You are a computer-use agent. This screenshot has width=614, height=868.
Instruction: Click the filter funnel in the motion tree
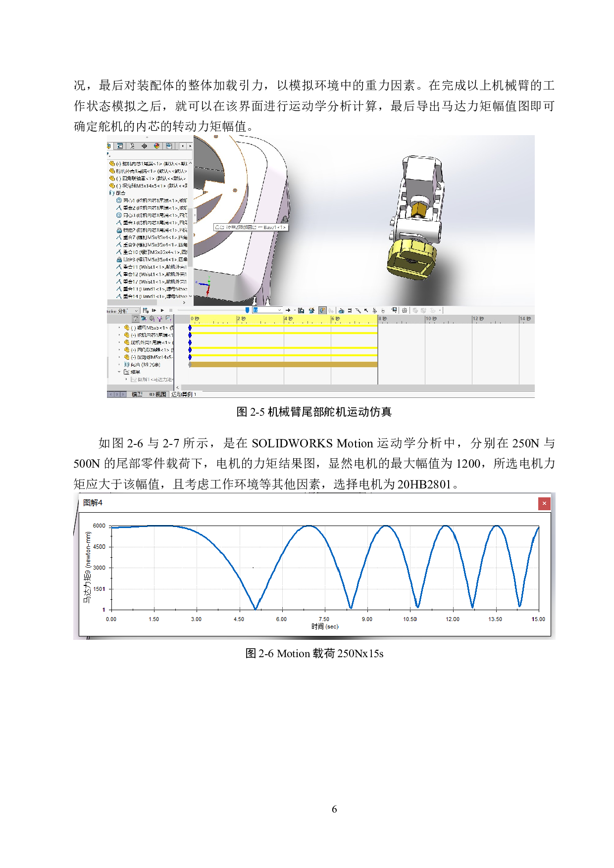[x=136, y=319]
